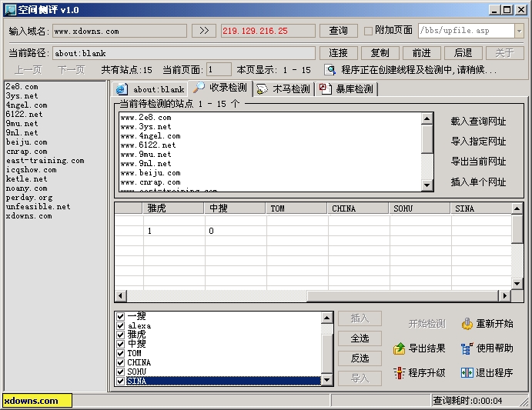Click the IP address field 219.129.216.25
532x410 pixels.
268,32
